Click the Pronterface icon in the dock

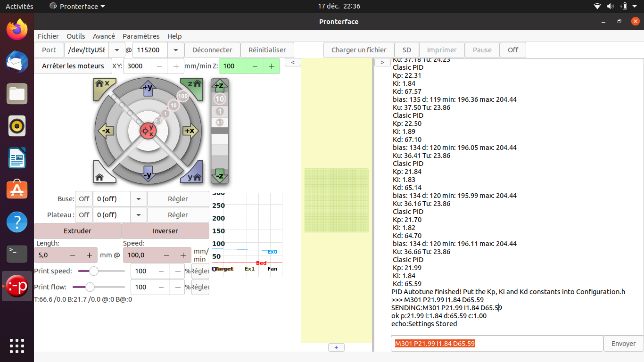pyautogui.click(x=17, y=286)
